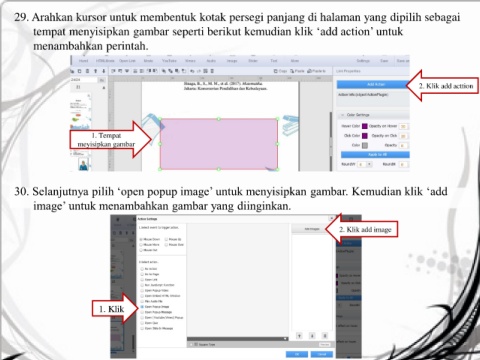The image size is (480, 360).
Task: Open the YouTube menu item in the top bar
Action: click(x=169, y=61)
